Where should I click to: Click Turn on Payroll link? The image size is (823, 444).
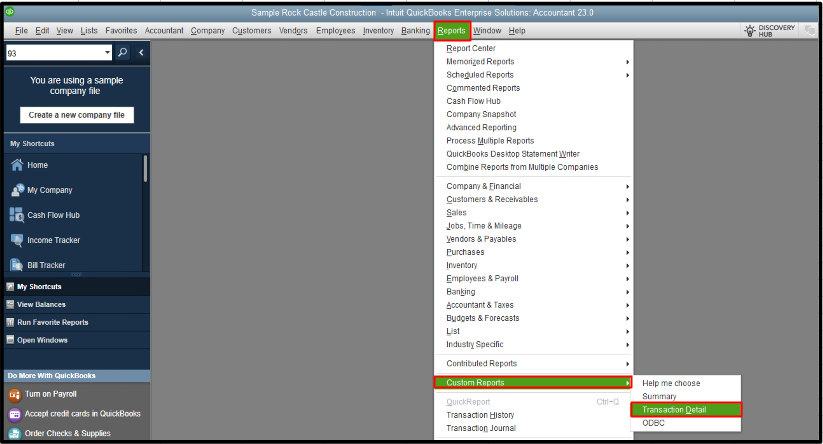coord(51,394)
